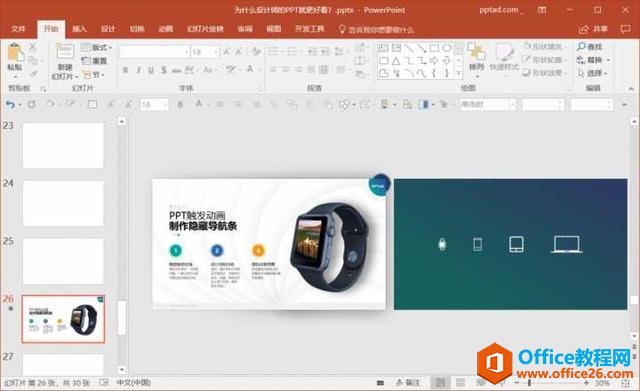This screenshot has height=391, width=640.
Task: Click the Fit Slide to Window icon
Action: click(625, 383)
